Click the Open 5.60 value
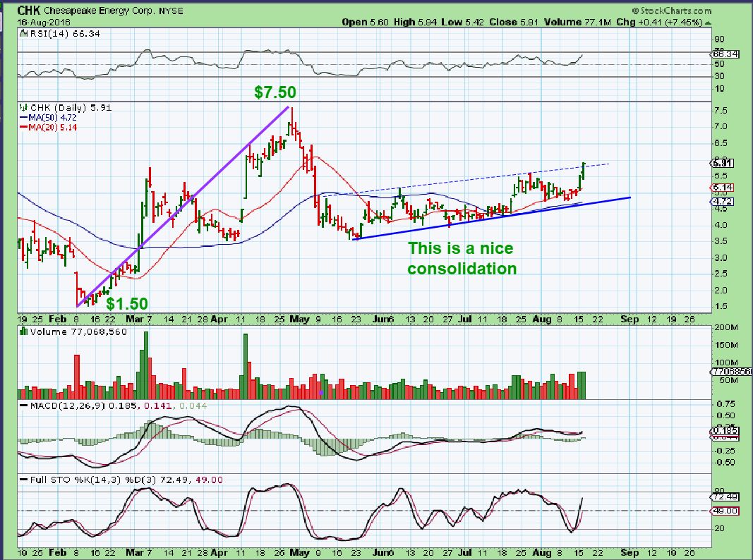 pyautogui.click(x=366, y=22)
